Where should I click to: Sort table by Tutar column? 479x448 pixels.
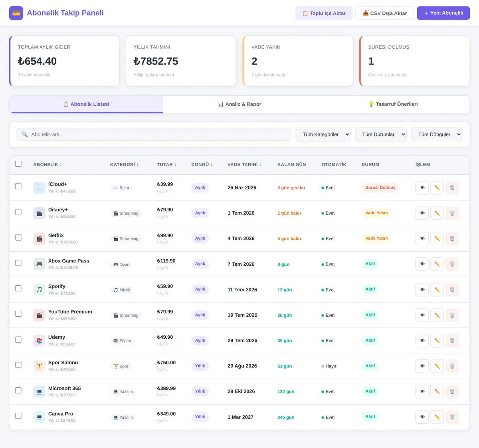(x=166, y=164)
